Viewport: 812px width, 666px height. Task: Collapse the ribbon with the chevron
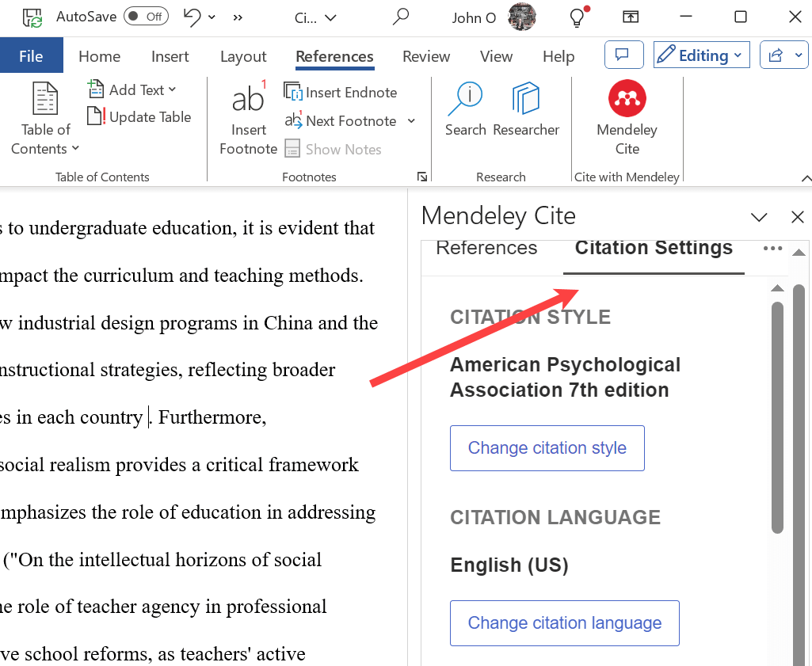(x=807, y=177)
